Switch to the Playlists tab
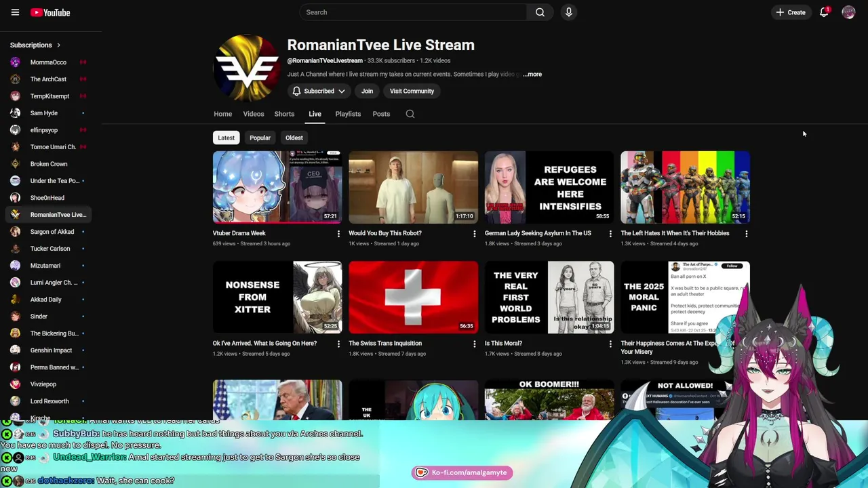This screenshot has height=488, width=868. click(x=348, y=114)
